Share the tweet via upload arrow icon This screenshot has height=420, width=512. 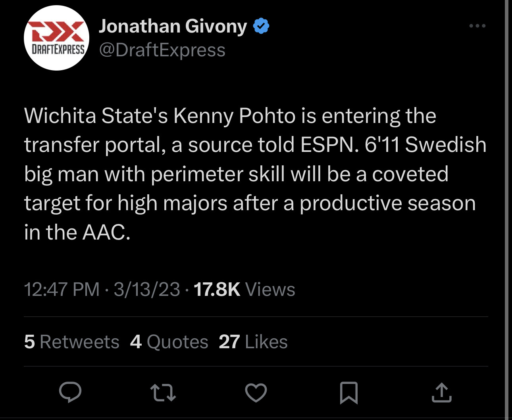[x=441, y=393]
